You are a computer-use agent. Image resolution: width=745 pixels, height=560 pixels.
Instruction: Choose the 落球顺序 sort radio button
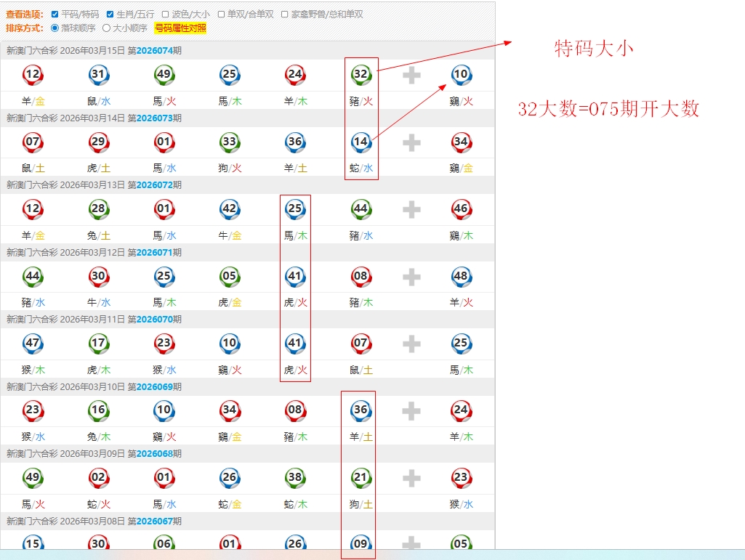click(x=55, y=28)
